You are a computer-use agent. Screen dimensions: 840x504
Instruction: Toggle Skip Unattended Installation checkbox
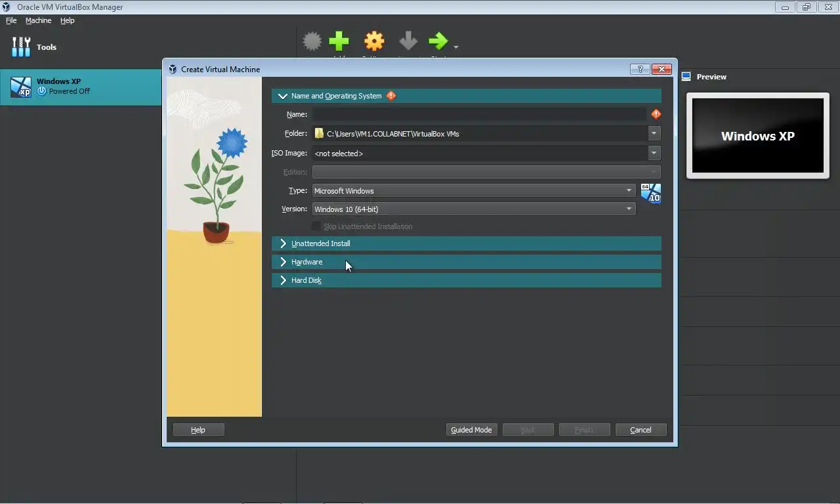point(316,226)
